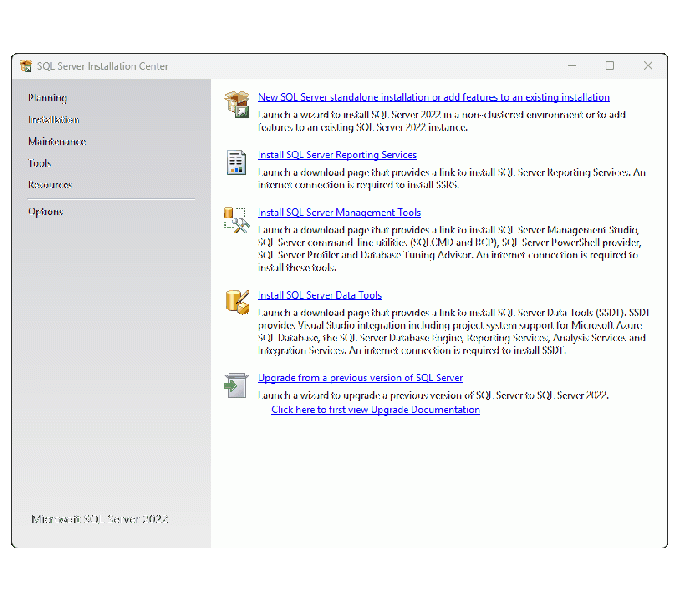The height and width of the screenshot is (599, 683).
Task: Switch to the Maintenance section
Action: pyautogui.click(x=57, y=141)
